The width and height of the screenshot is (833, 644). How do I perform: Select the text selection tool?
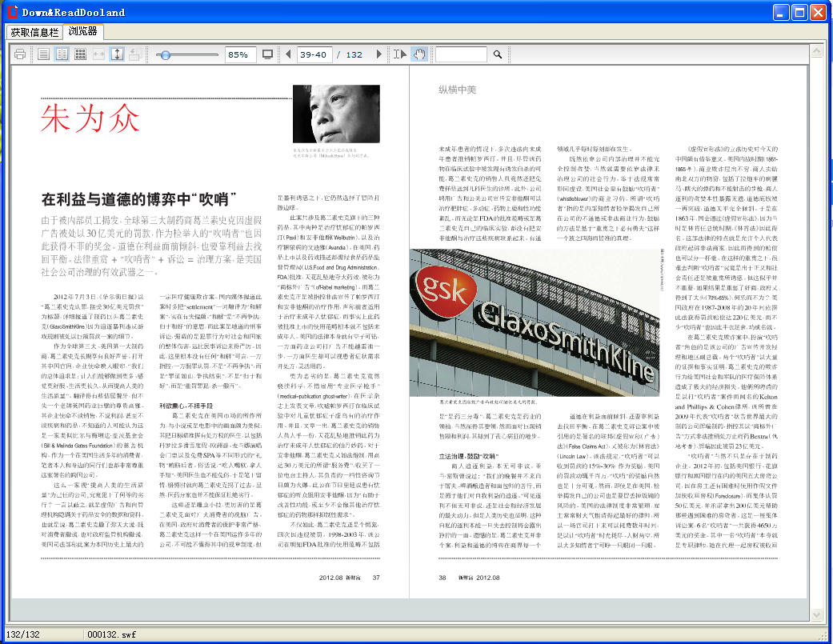pyautogui.click(x=400, y=54)
